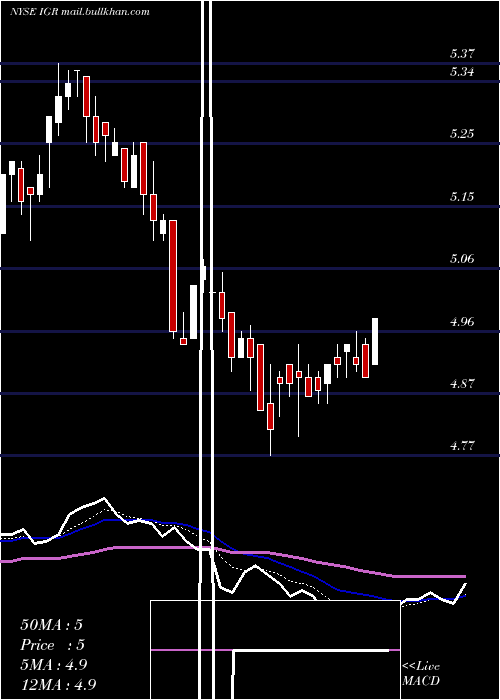Viewport: 500px width, 700px height.
Task: Select the 5.06 price level label
Action: [x=462, y=258]
